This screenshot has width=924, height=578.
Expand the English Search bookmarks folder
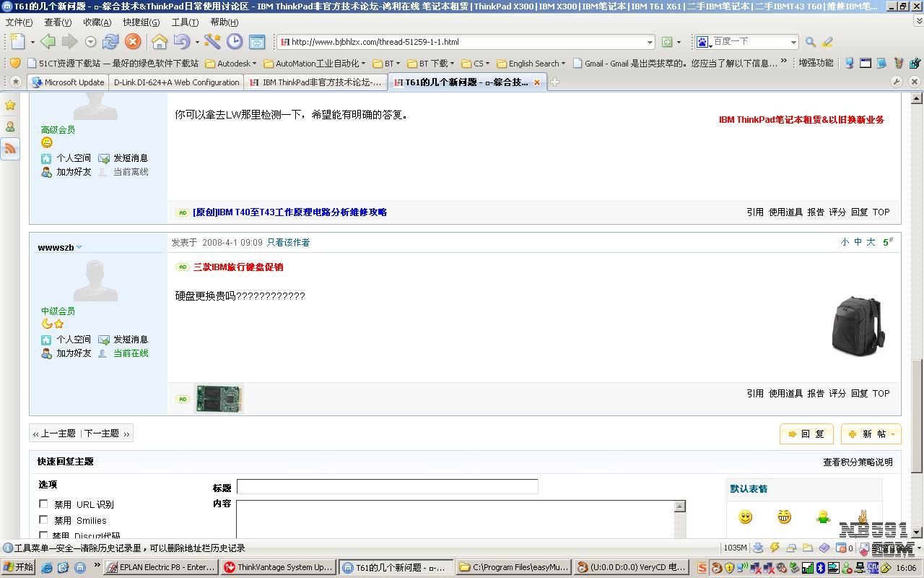531,64
